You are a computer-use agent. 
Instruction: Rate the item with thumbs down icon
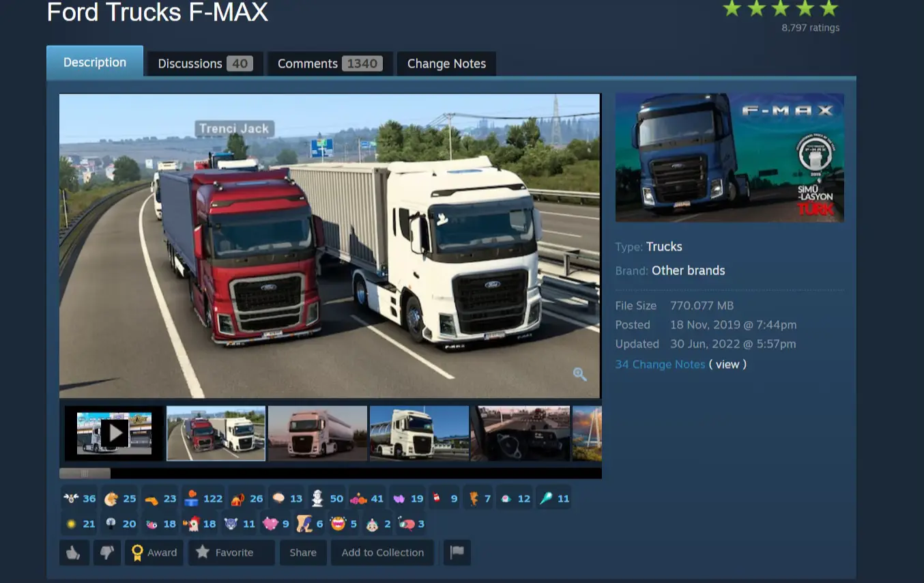click(106, 552)
